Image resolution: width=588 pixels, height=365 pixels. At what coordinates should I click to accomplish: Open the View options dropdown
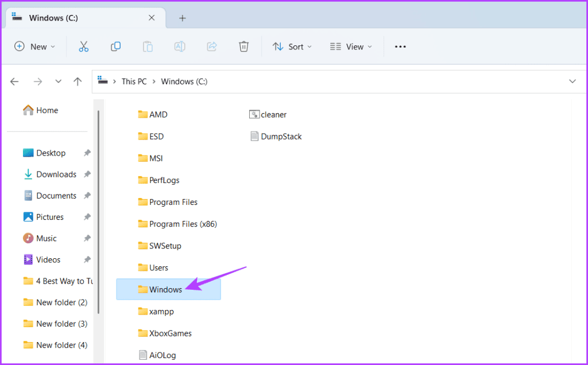(x=351, y=46)
